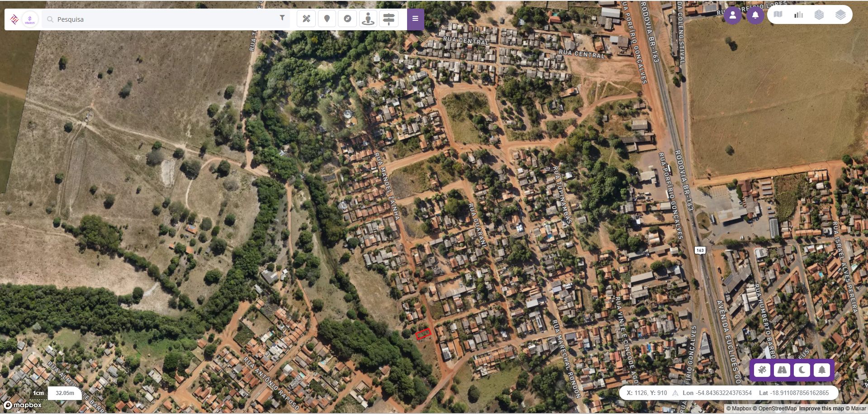
Task: Open the signpost directions tool
Action: tap(389, 19)
